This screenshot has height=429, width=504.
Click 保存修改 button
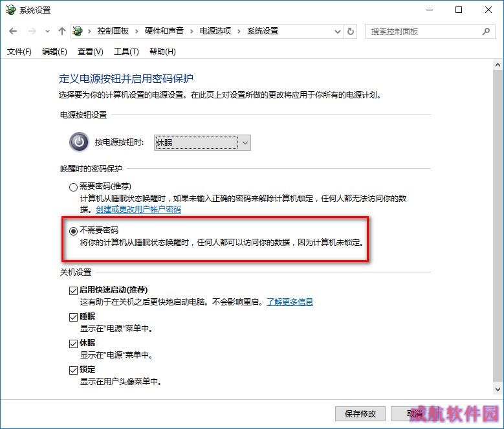click(x=360, y=413)
